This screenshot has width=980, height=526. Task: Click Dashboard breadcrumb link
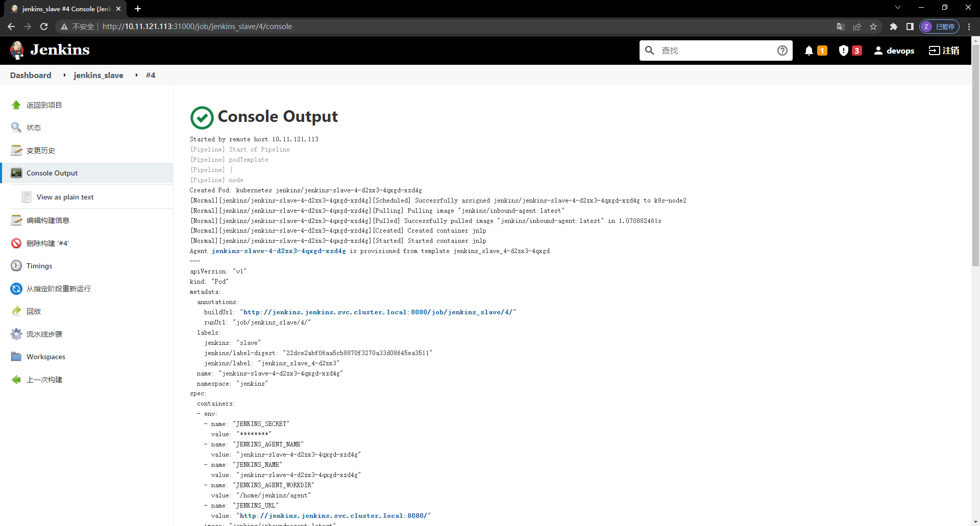31,75
